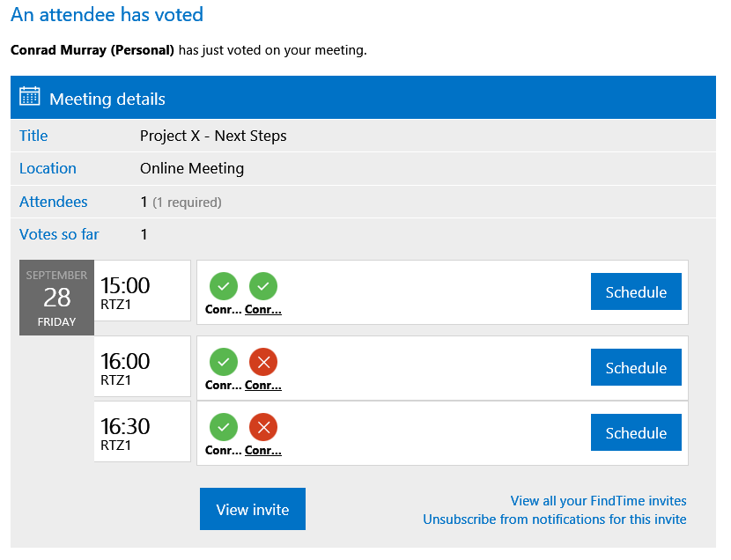This screenshot has height=560, width=731.
Task: Click green checkmark in the 16:30 row
Action: [224, 427]
